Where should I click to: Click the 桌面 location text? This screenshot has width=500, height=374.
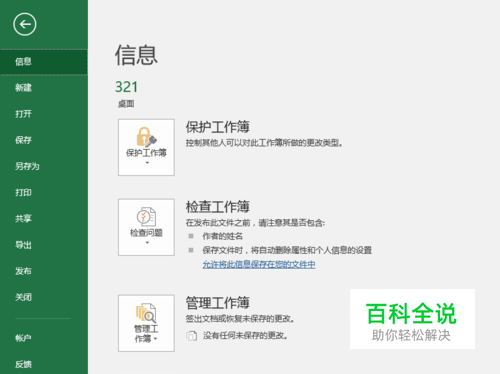click(x=126, y=104)
